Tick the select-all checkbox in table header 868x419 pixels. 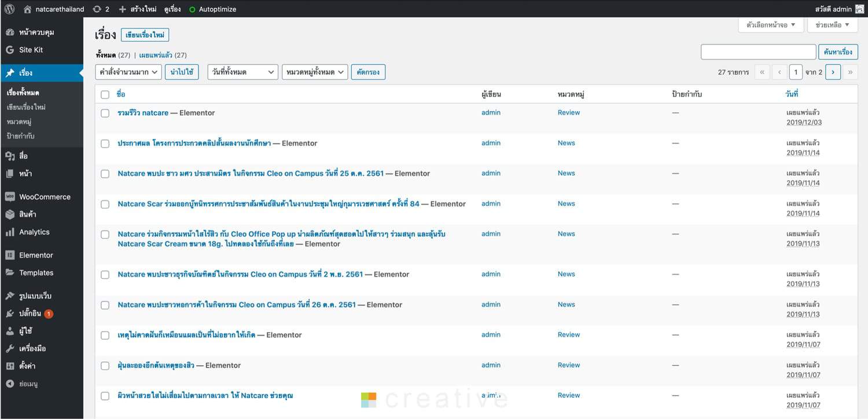105,94
